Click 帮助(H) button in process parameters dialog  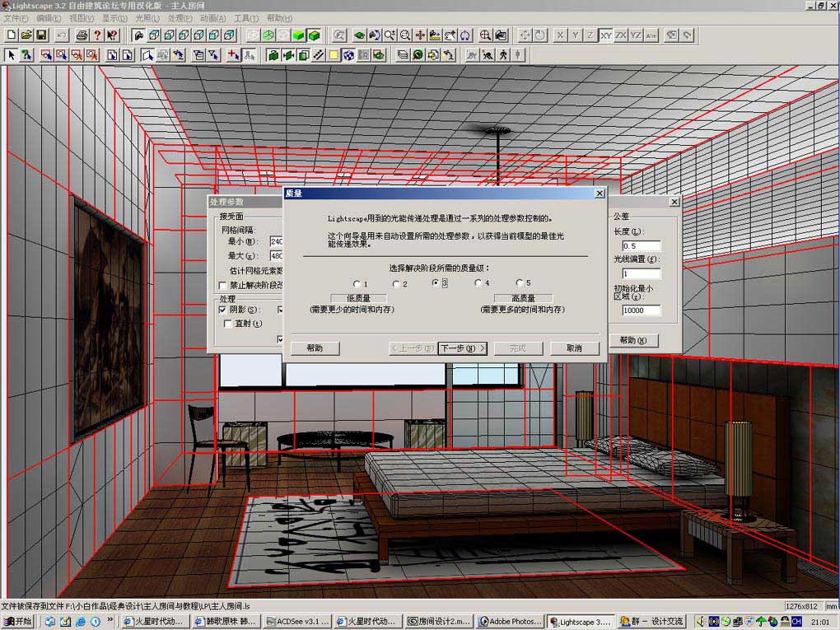coord(633,340)
